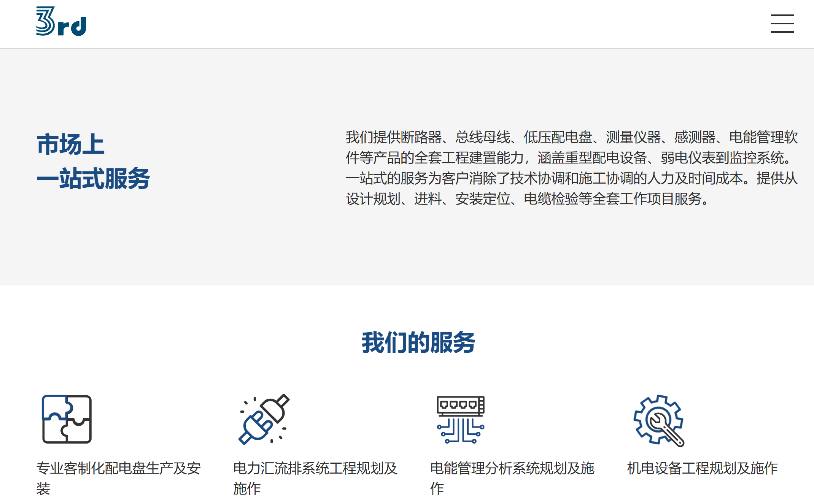Click the service description paragraph beginning 我们提供断路器
Viewport: 814px width, 504px height.
(x=571, y=168)
